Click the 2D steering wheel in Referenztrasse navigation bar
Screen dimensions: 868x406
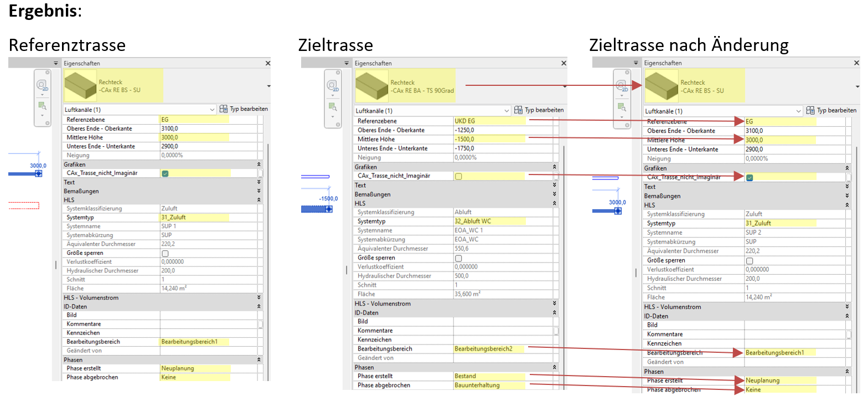pos(42,85)
